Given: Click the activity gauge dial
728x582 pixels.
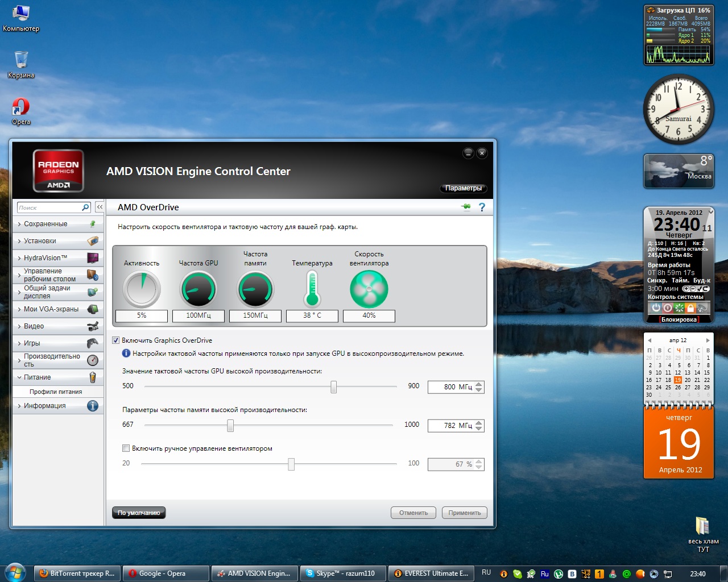Looking at the screenshot, I should [x=142, y=289].
